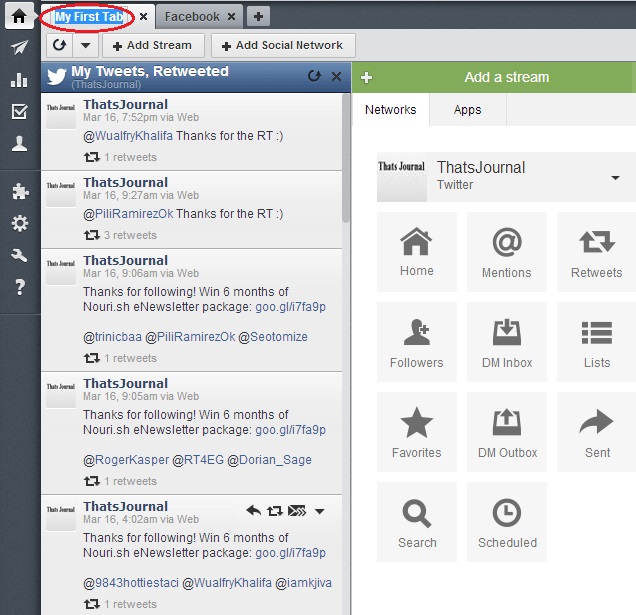The width and height of the screenshot is (636, 615).
Task: Open the Tools wrench icon in sidebar
Action: pyautogui.click(x=19, y=255)
